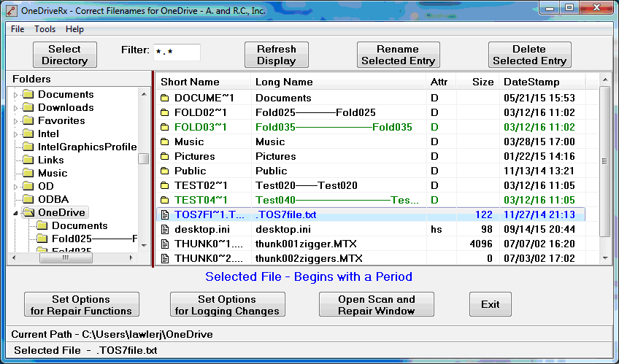Expand the Downloads folder in Folders tree
This screenshot has height=364, width=619.
15,108
